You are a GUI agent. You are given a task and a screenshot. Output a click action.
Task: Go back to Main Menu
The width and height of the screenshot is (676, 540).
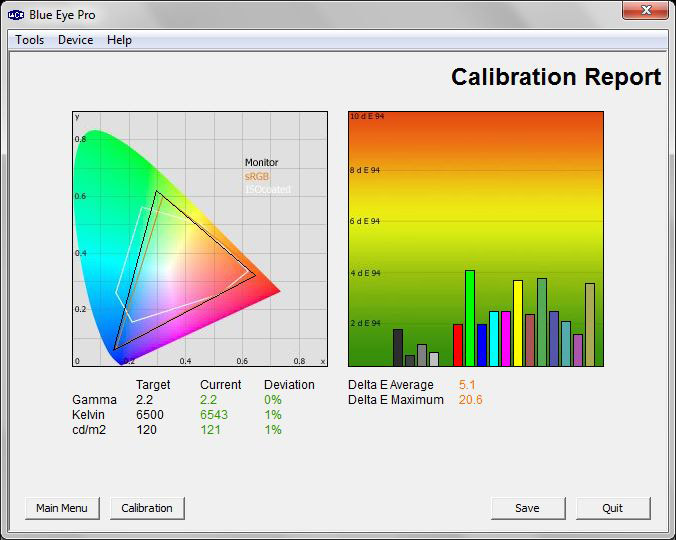(62, 508)
